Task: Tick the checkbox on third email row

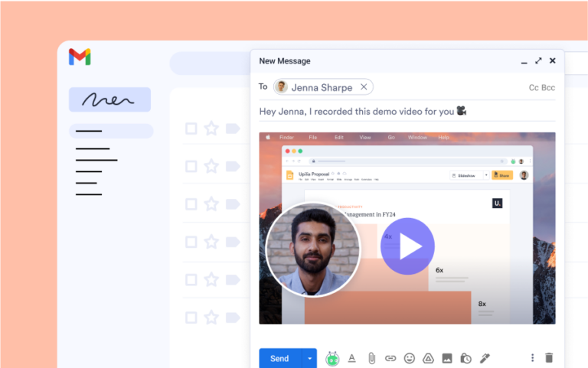Action: click(191, 204)
